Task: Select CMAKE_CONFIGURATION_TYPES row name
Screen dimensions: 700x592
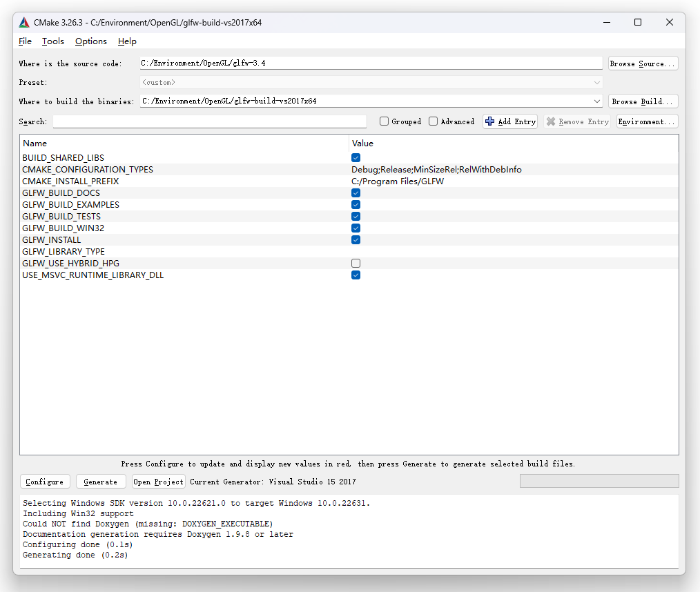Action: 88,170
